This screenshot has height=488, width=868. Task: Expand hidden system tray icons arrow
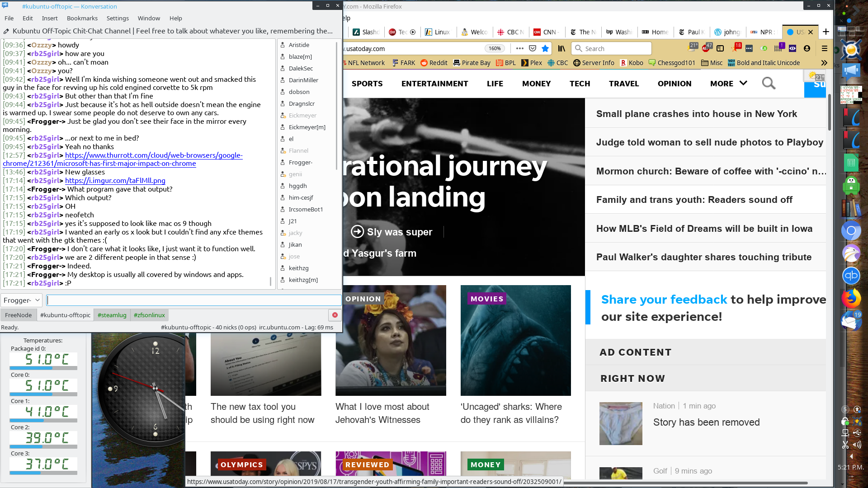point(851,456)
